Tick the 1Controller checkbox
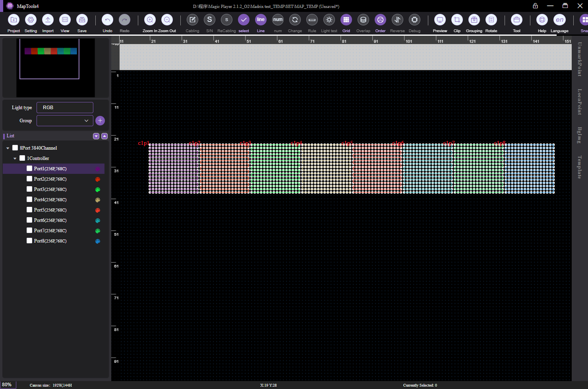Screen dimensions: 588x389 point(22,158)
